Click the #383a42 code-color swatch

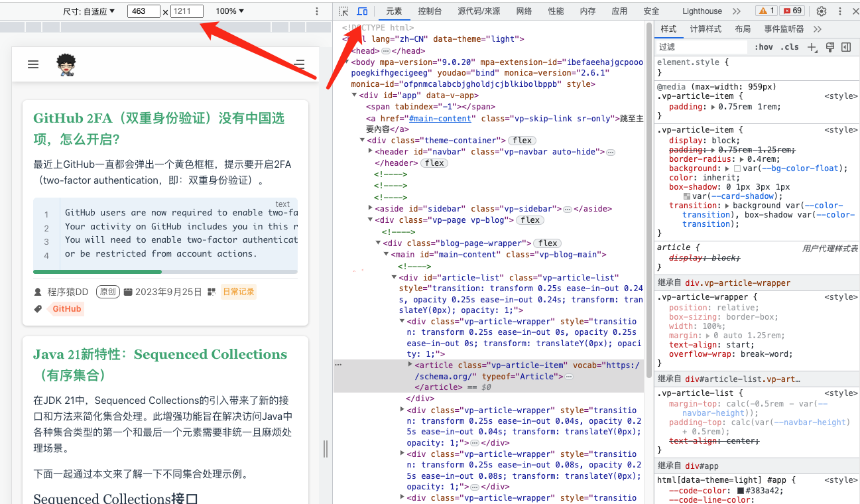[x=740, y=491]
